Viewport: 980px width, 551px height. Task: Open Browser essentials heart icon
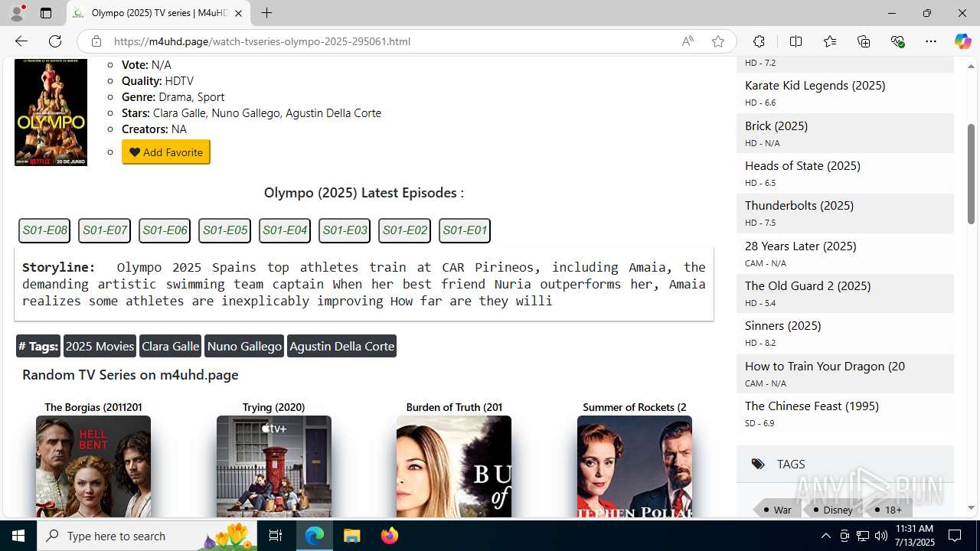pyautogui.click(x=898, y=41)
